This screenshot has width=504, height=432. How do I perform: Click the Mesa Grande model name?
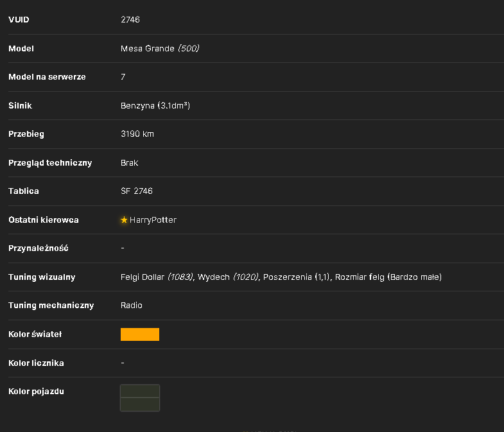click(x=148, y=49)
